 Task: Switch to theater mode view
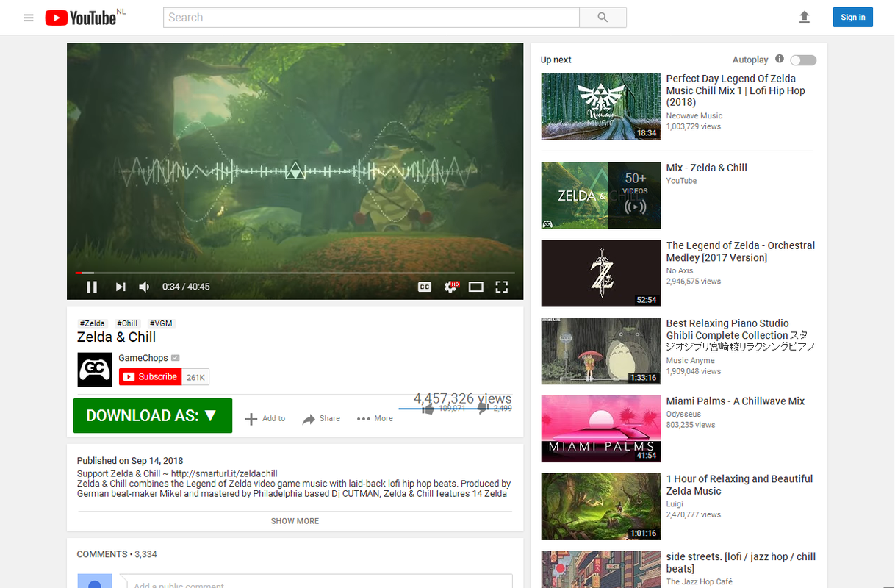coord(476,287)
